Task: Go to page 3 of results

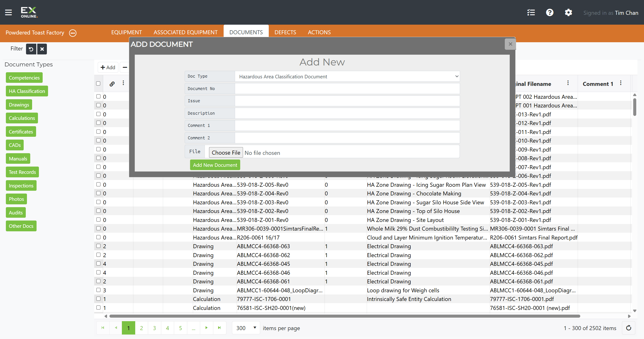Action: click(154, 328)
